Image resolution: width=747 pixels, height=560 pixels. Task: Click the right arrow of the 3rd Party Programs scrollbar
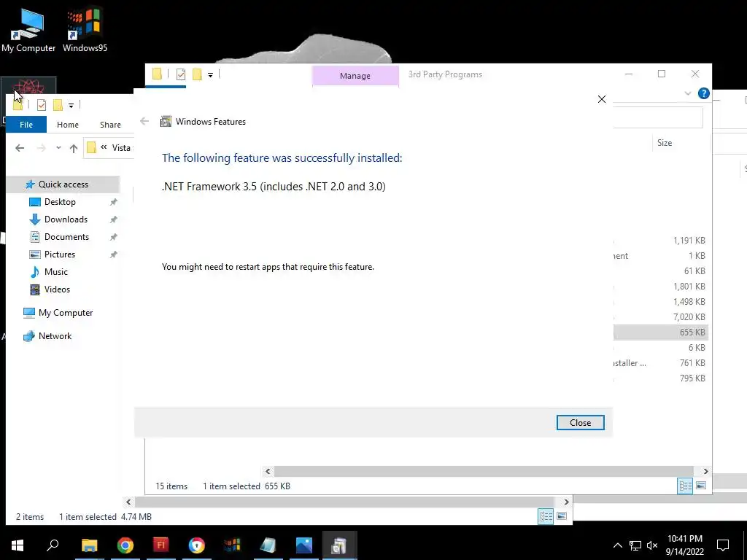click(x=705, y=472)
